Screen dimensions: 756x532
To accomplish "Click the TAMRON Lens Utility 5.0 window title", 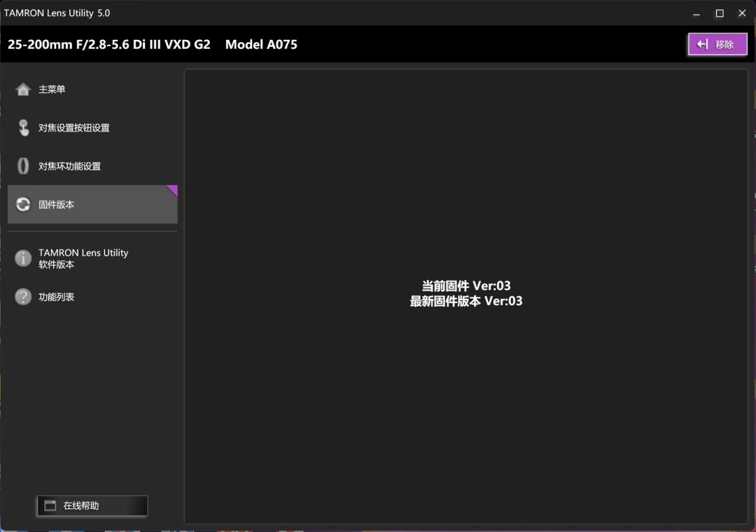I will [x=57, y=13].
